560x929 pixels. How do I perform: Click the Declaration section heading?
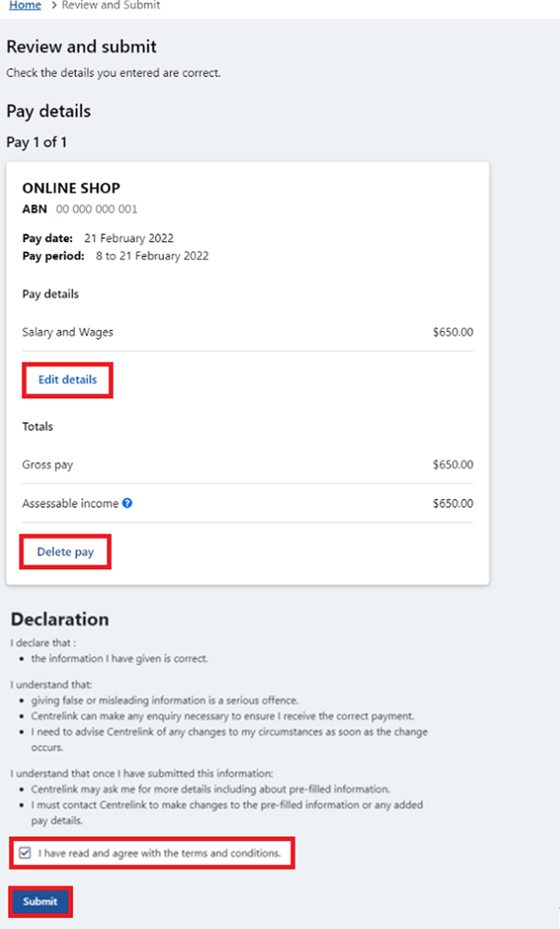[x=58, y=619]
